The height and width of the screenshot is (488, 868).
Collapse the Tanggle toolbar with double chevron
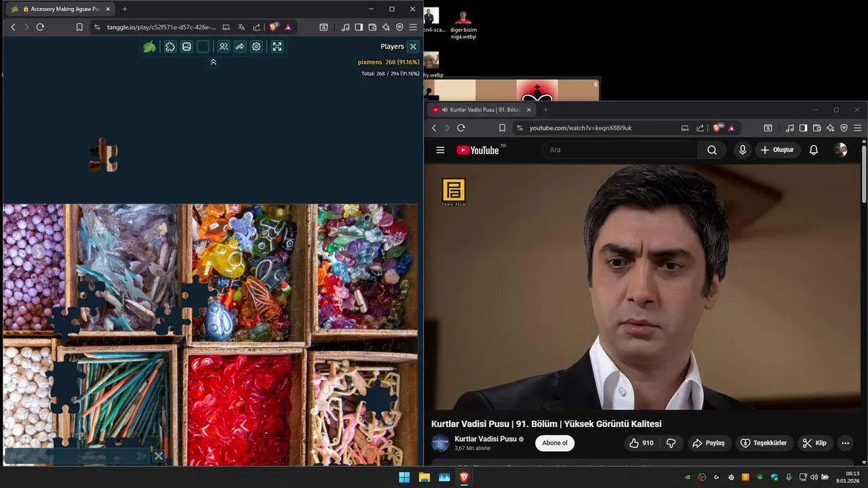coord(213,62)
